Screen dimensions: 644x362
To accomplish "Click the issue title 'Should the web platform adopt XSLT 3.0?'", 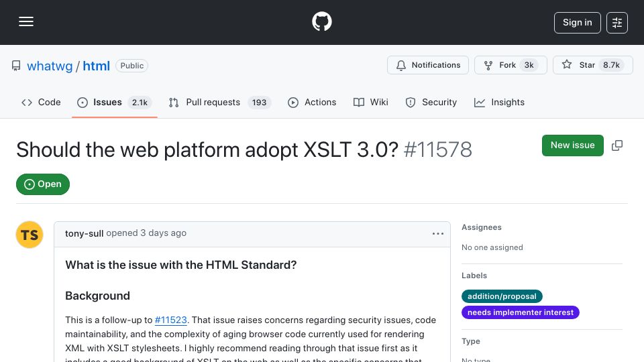I will [x=207, y=149].
